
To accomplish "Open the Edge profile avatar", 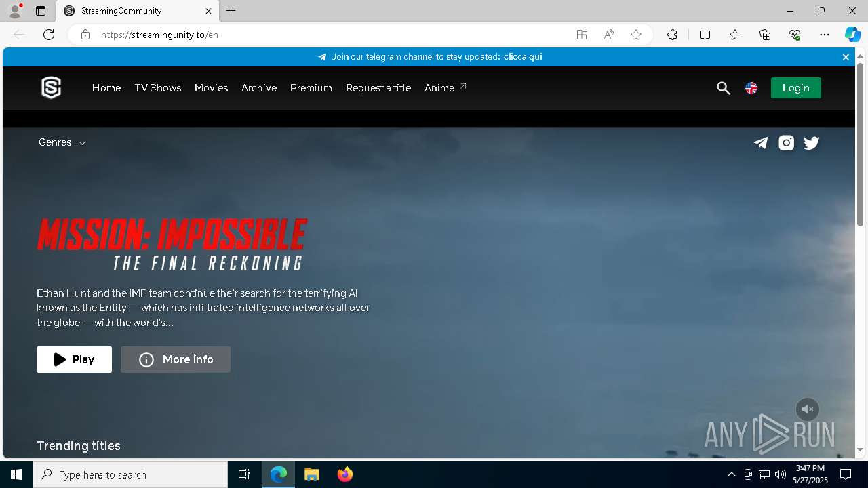I will (x=15, y=11).
